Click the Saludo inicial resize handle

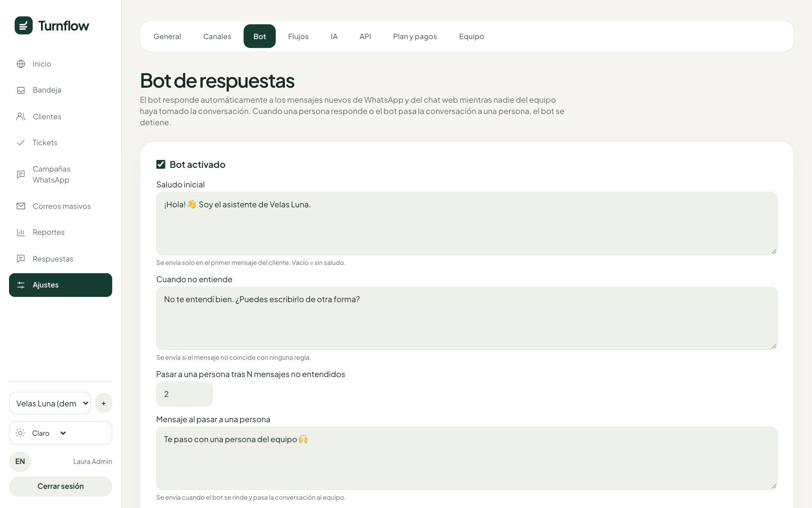tap(774, 251)
